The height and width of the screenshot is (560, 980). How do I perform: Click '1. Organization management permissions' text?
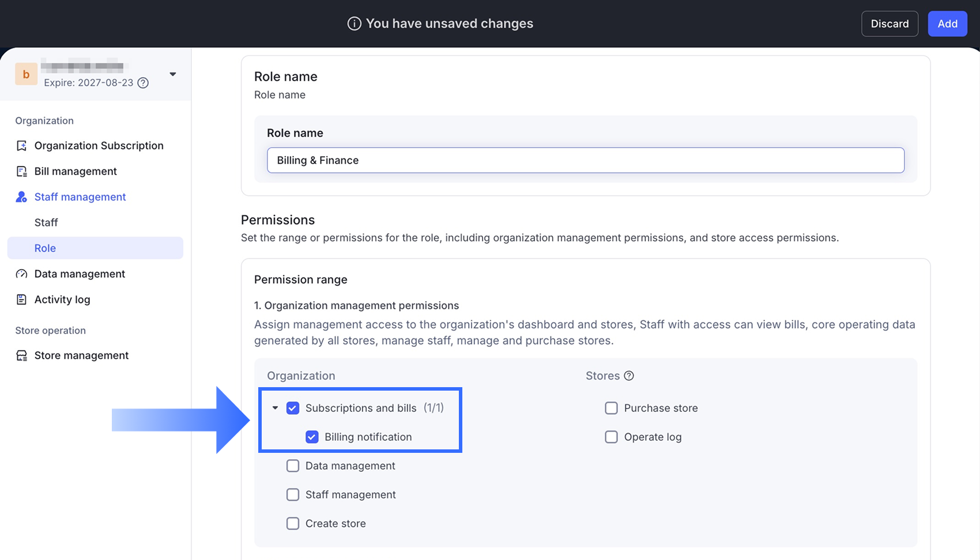[357, 305]
